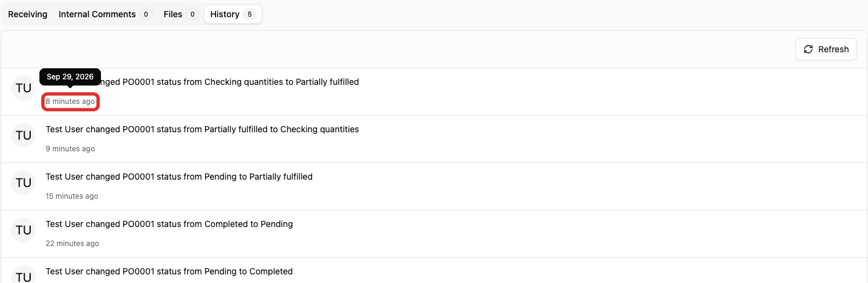This screenshot has width=868, height=283.
Task: Click the '15 minutes ago' timestamp
Action: pyautogui.click(x=72, y=196)
